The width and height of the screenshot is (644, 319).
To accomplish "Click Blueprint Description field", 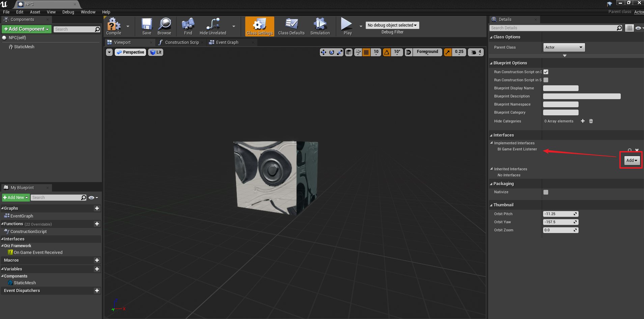I will click(x=582, y=96).
